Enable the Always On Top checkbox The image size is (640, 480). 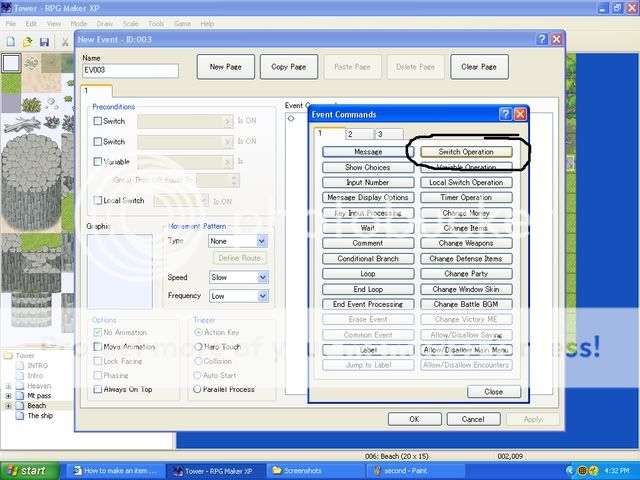click(97, 389)
